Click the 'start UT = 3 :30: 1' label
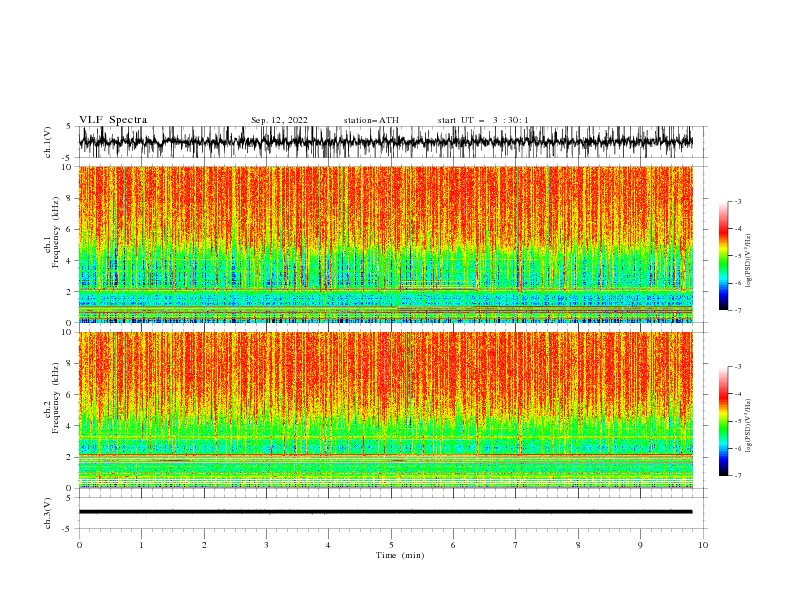792x612 pixels. (x=483, y=120)
